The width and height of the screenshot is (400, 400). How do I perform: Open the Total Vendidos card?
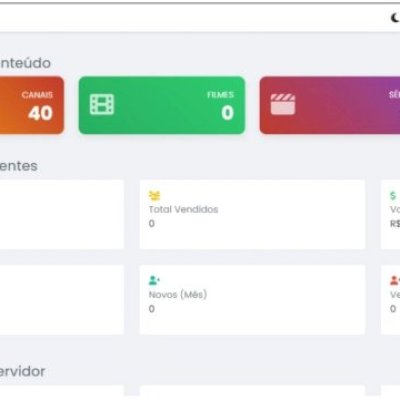pos(252,215)
